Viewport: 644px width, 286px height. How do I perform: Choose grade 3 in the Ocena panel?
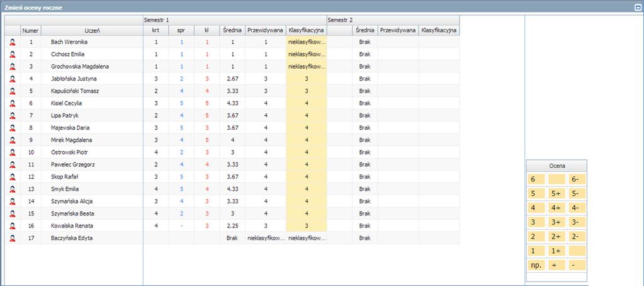click(536, 222)
